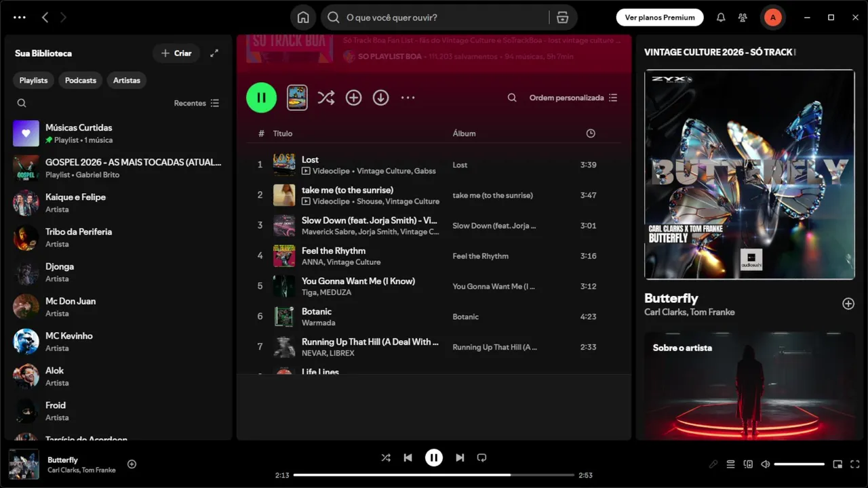Add current song from bottom bar
This screenshot has height=488, width=868.
click(x=132, y=464)
